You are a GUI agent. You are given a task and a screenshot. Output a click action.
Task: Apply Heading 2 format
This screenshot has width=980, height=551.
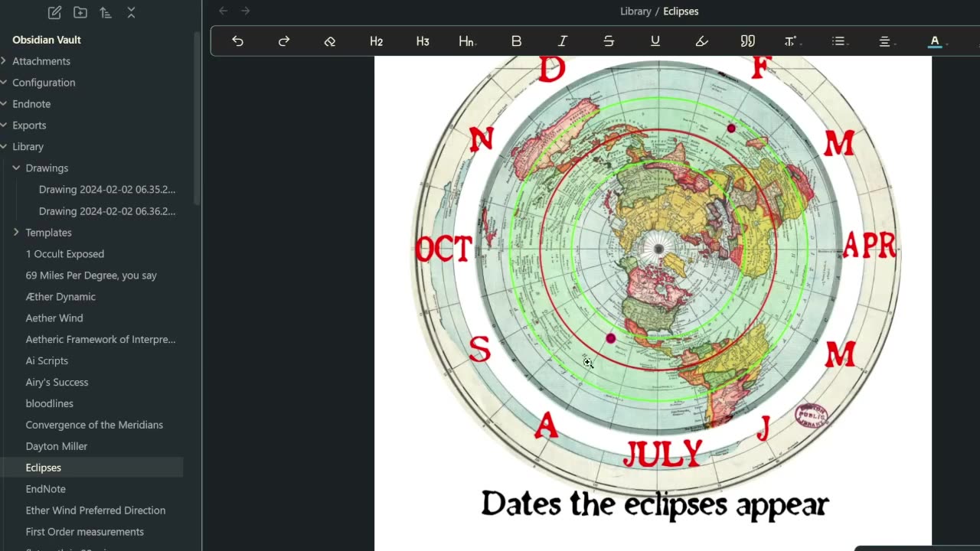point(376,41)
